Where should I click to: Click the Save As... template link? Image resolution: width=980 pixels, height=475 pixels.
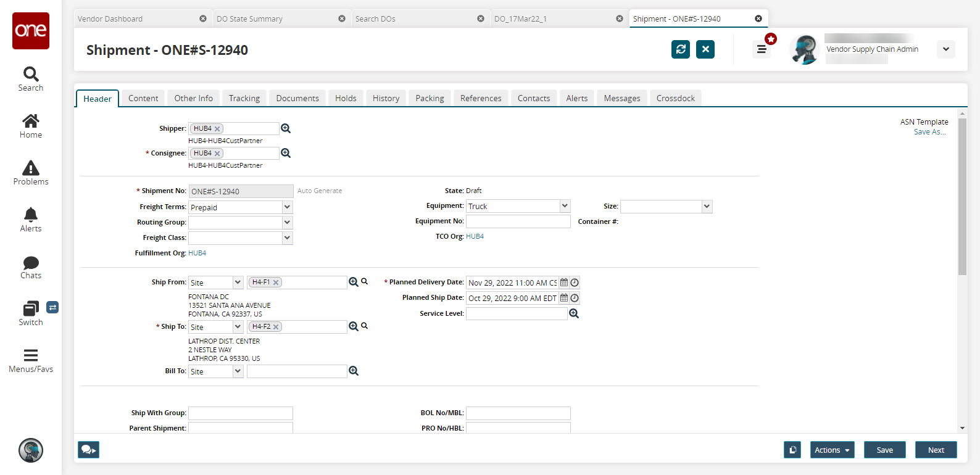pyautogui.click(x=929, y=132)
